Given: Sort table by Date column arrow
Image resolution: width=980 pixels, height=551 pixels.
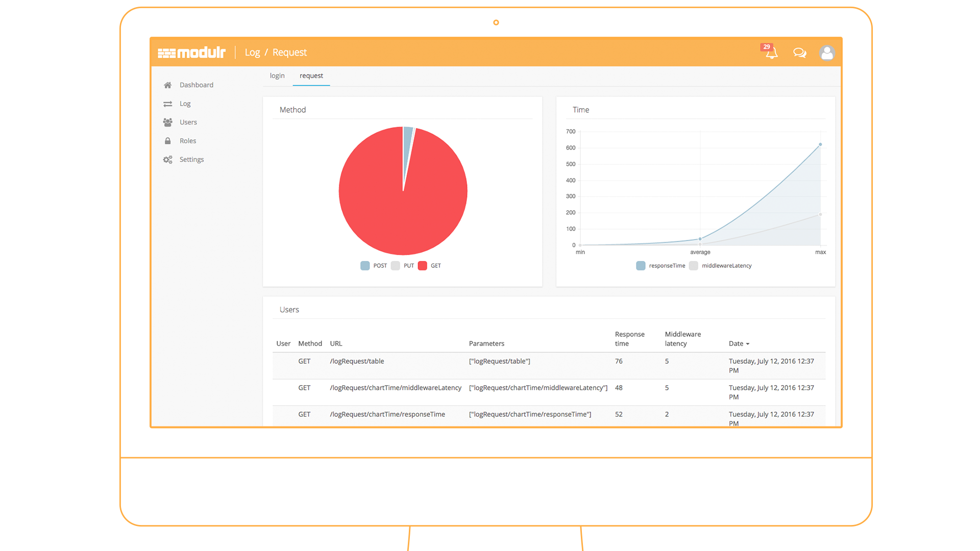Looking at the screenshot, I should tap(748, 344).
